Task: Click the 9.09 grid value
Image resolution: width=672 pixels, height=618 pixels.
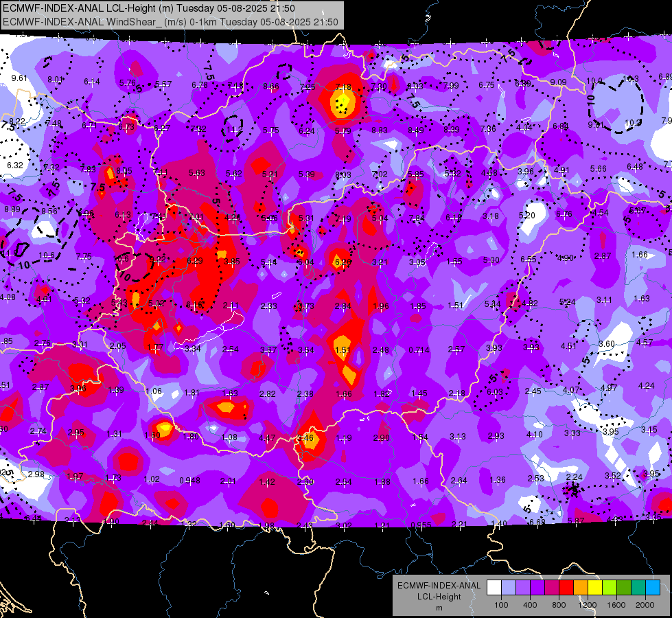Action: 559,82
